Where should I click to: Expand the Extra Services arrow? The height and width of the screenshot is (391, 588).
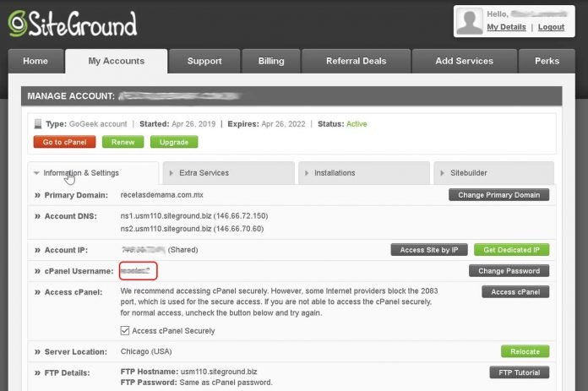coord(171,173)
